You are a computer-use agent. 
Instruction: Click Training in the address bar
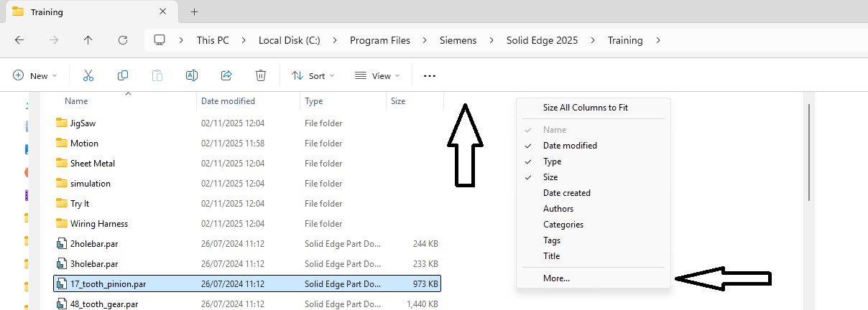625,40
